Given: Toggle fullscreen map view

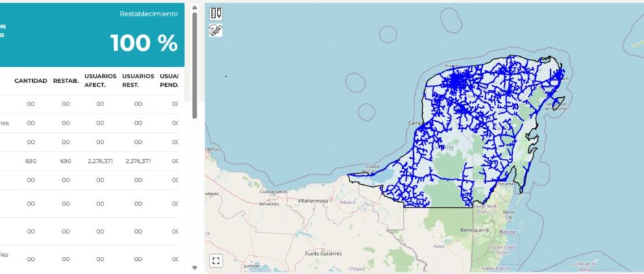Looking at the screenshot, I should tap(216, 260).
